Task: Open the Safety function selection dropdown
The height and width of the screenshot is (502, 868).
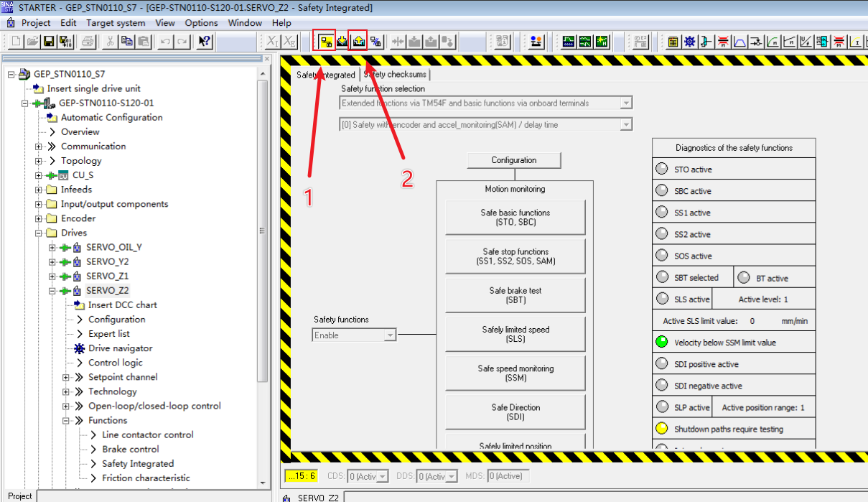Action: (x=626, y=103)
